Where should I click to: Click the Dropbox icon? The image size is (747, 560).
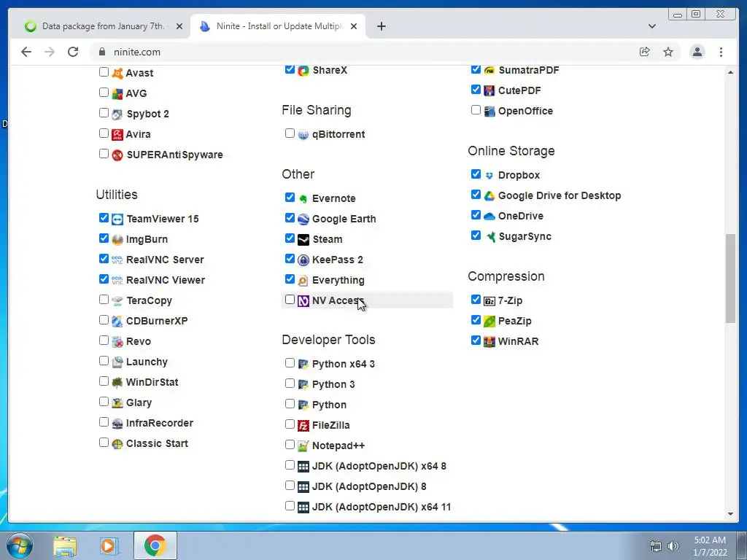coord(489,176)
